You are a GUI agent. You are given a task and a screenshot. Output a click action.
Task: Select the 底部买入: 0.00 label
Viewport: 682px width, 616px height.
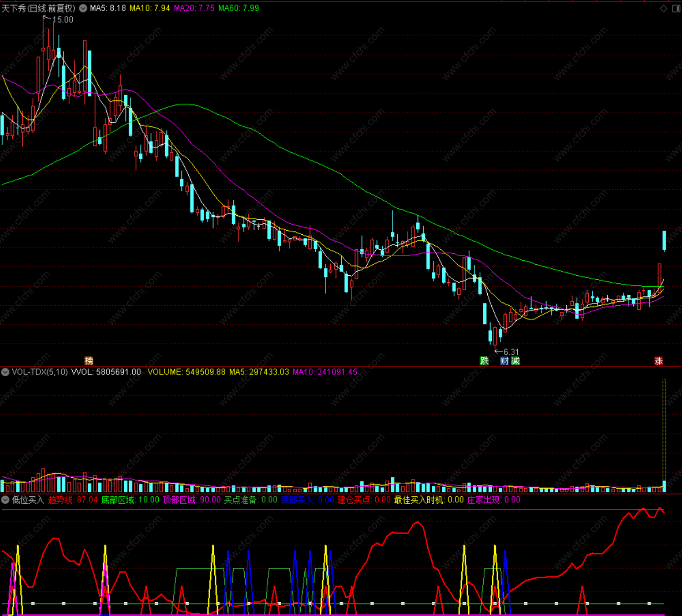(x=308, y=500)
